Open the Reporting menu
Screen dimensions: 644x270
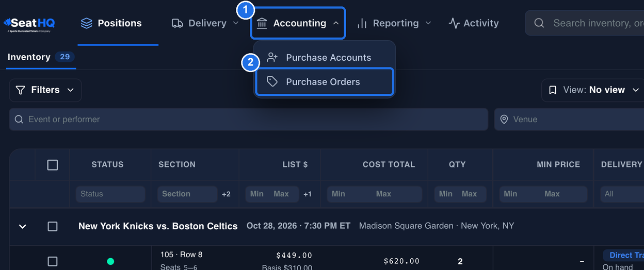(394, 23)
